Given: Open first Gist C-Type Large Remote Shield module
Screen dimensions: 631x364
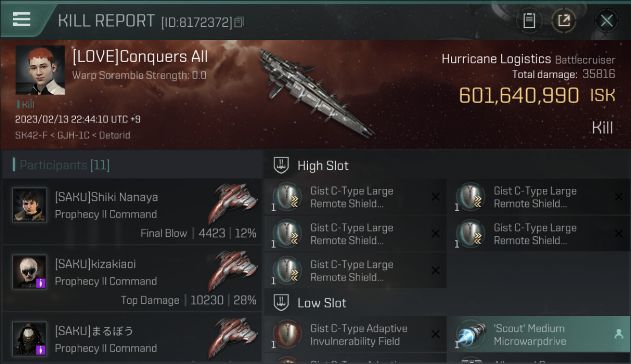Looking at the screenshot, I should point(355,197).
